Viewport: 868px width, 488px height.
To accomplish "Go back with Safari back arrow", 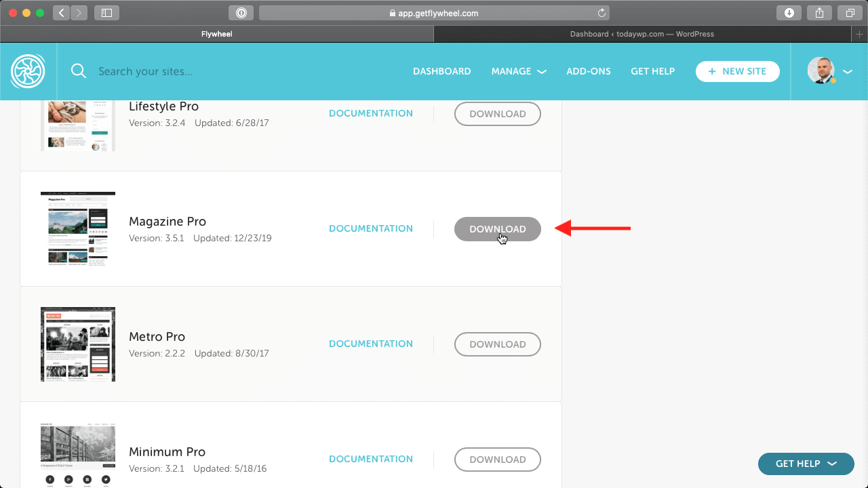I will (x=61, y=12).
